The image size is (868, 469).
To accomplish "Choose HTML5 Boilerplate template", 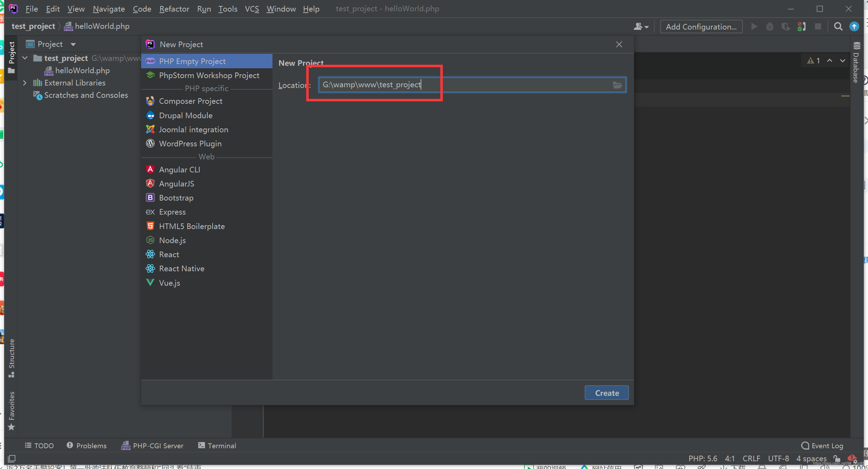I will [207, 226].
